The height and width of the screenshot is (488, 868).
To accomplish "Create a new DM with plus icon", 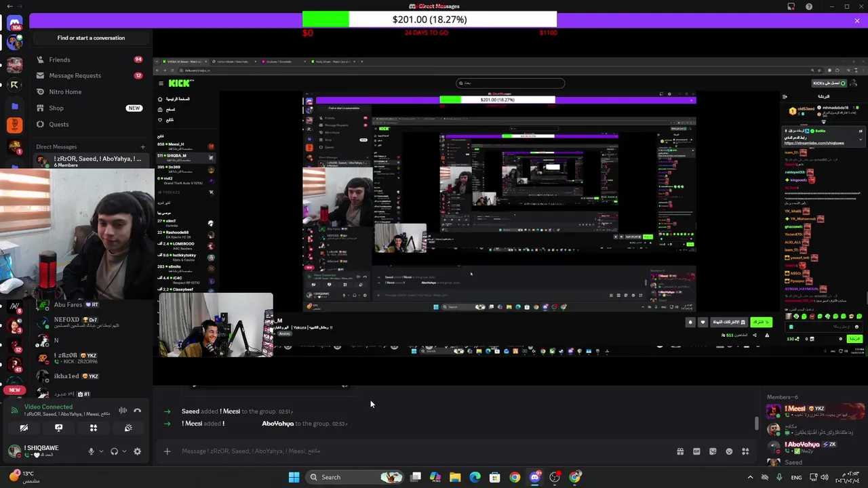I will [x=142, y=146].
